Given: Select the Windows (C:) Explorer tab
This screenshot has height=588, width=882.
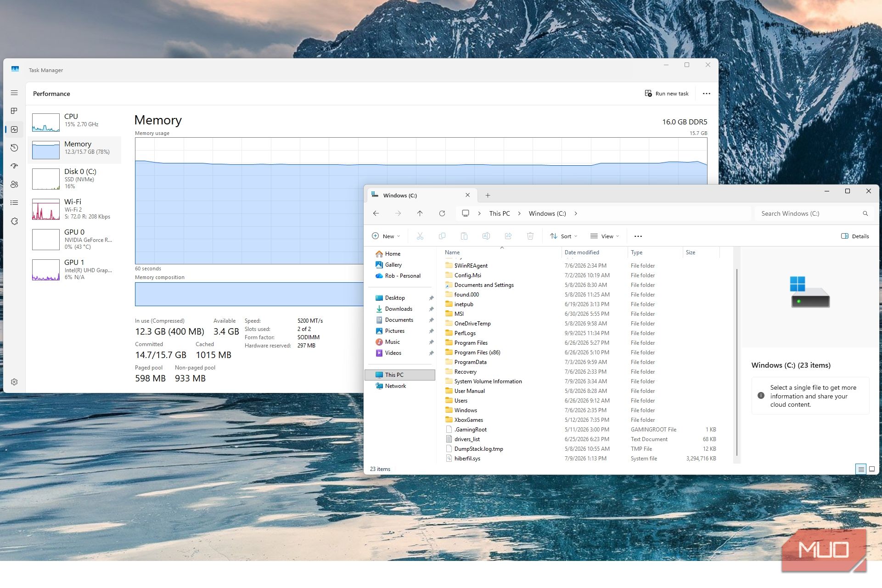Looking at the screenshot, I should 422,196.
